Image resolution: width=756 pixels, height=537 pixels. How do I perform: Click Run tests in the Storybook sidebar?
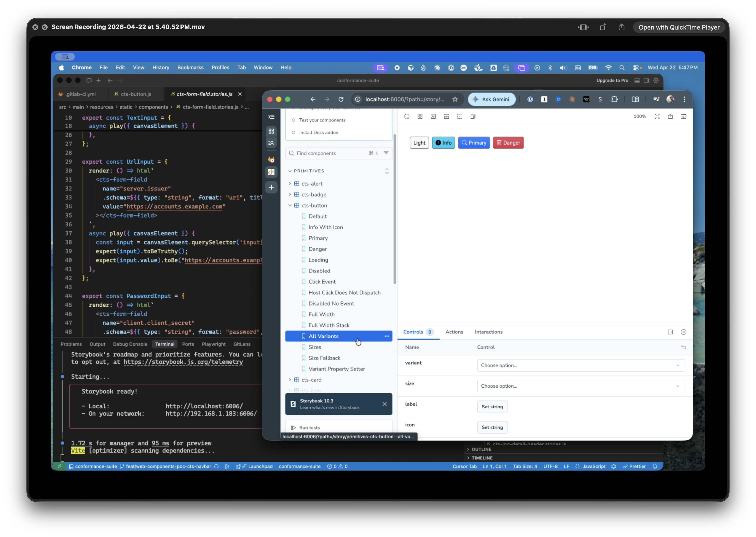point(305,428)
